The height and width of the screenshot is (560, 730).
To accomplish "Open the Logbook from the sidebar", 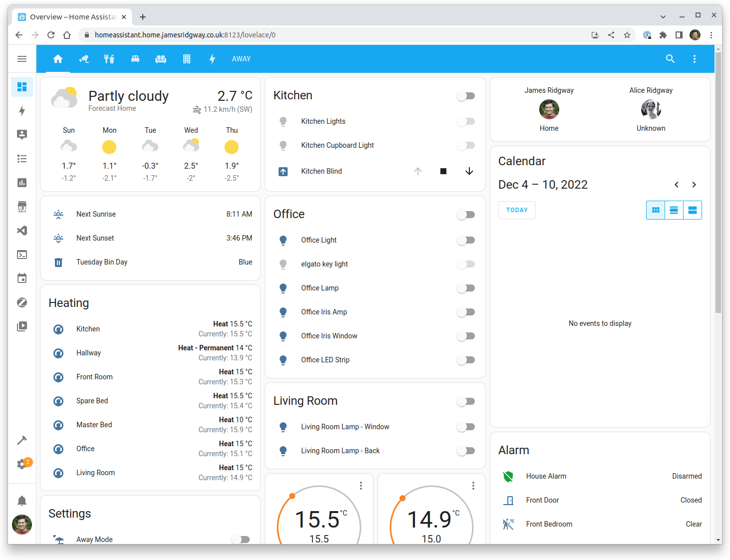I will (x=22, y=158).
